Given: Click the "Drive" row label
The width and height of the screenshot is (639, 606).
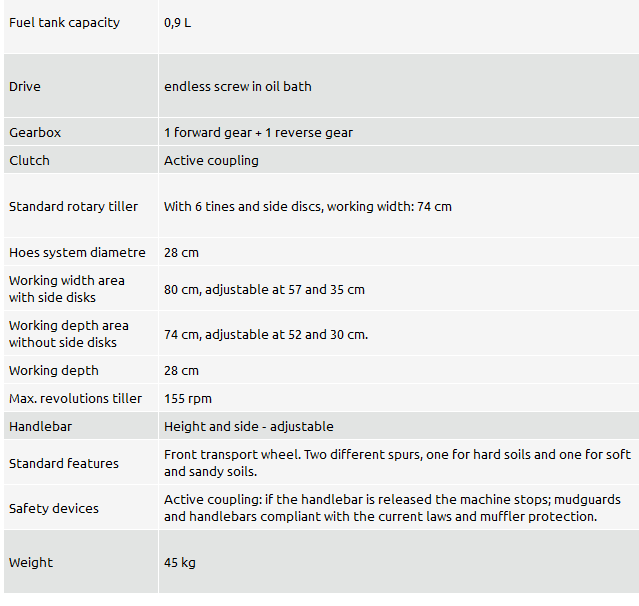Looking at the screenshot, I should (x=25, y=87).
